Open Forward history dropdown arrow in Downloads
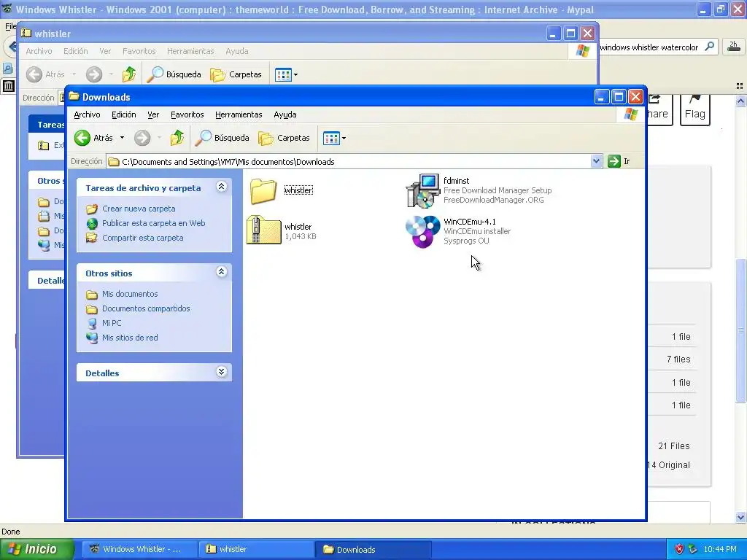The image size is (747, 560). click(x=159, y=138)
